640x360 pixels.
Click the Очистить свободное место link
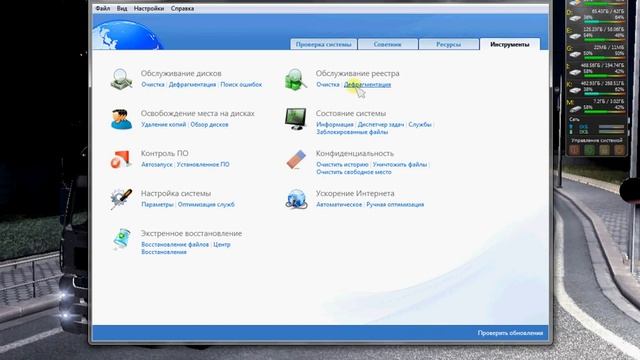353,172
